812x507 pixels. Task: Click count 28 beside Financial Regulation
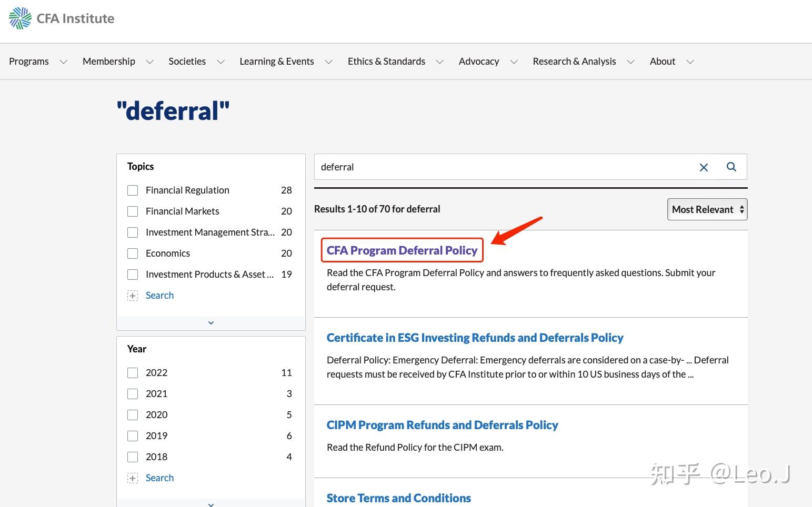(286, 190)
